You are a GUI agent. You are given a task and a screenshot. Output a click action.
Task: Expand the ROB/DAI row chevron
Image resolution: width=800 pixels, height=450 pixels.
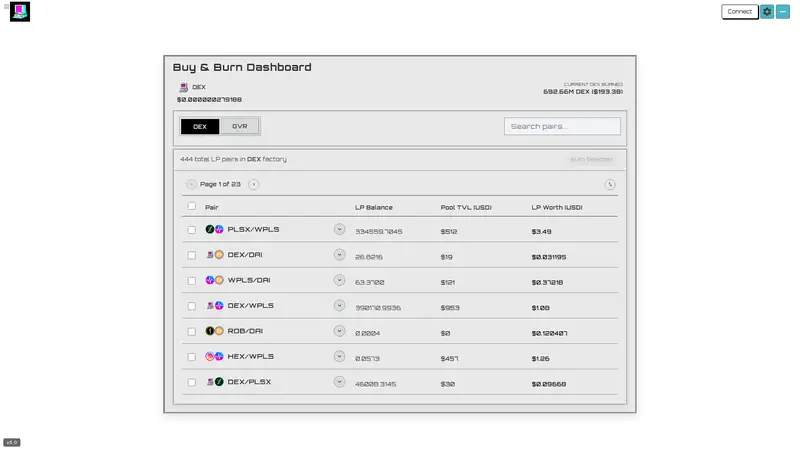339,331
